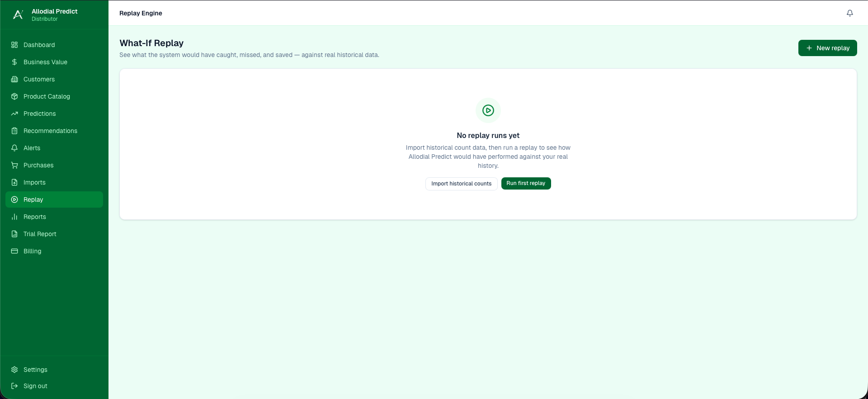
Task: Click the Sign out link
Action: click(x=54, y=386)
